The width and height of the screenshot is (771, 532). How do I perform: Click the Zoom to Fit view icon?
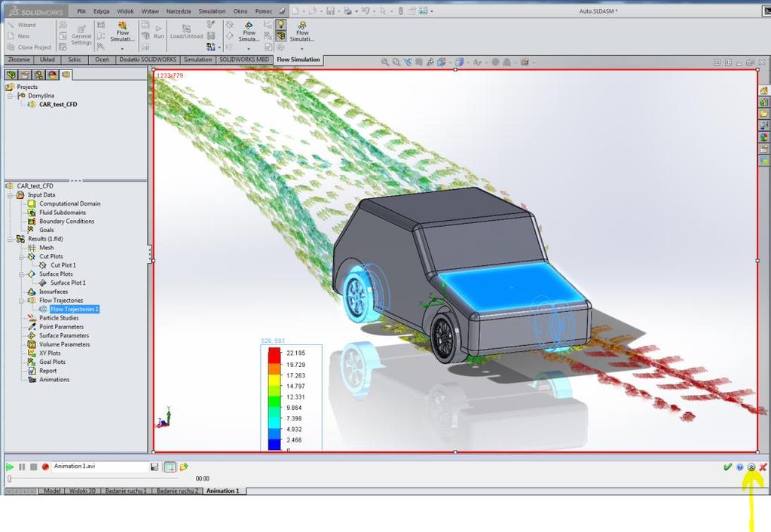pyautogui.click(x=385, y=62)
